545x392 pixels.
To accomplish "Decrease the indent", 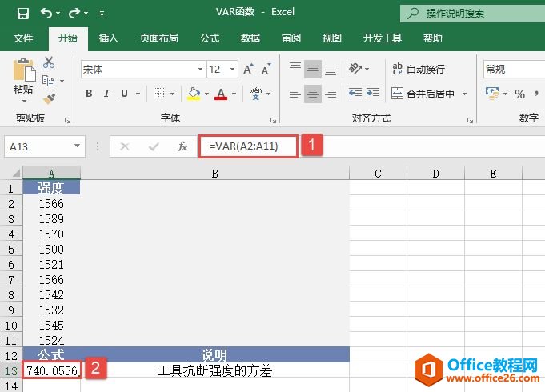I will pos(355,94).
